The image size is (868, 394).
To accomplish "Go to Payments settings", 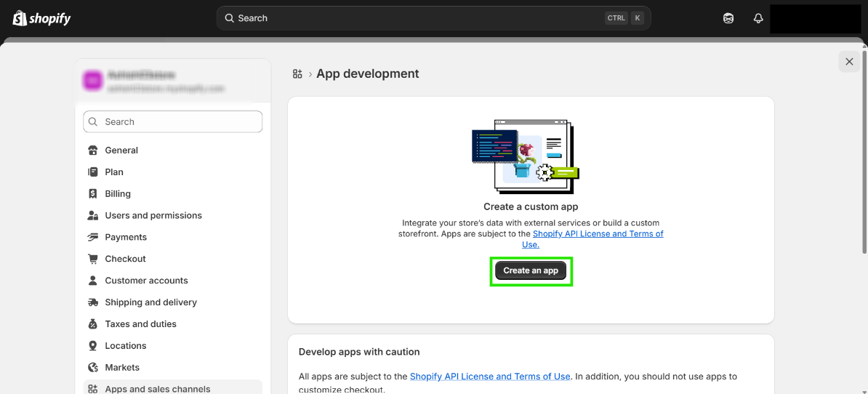I will point(126,238).
